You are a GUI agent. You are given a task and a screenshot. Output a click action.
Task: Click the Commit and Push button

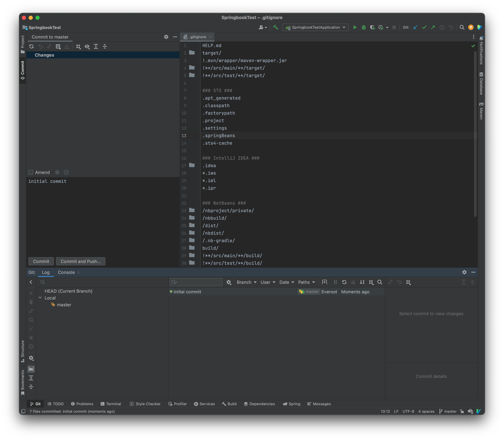(x=81, y=261)
